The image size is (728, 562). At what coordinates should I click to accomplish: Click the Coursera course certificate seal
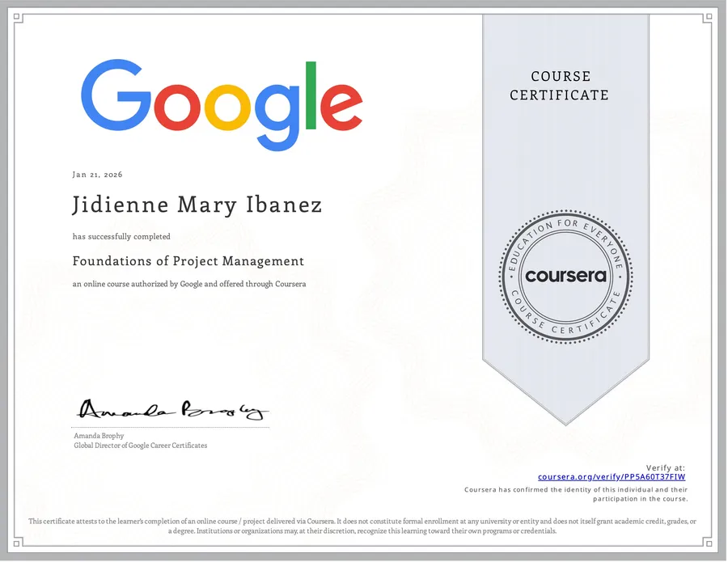[565, 277]
